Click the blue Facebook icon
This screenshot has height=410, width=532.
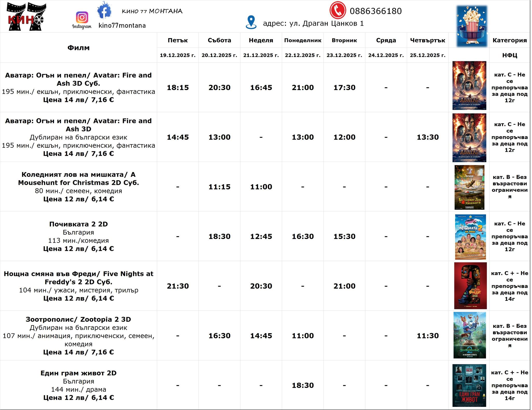(x=104, y=10)
